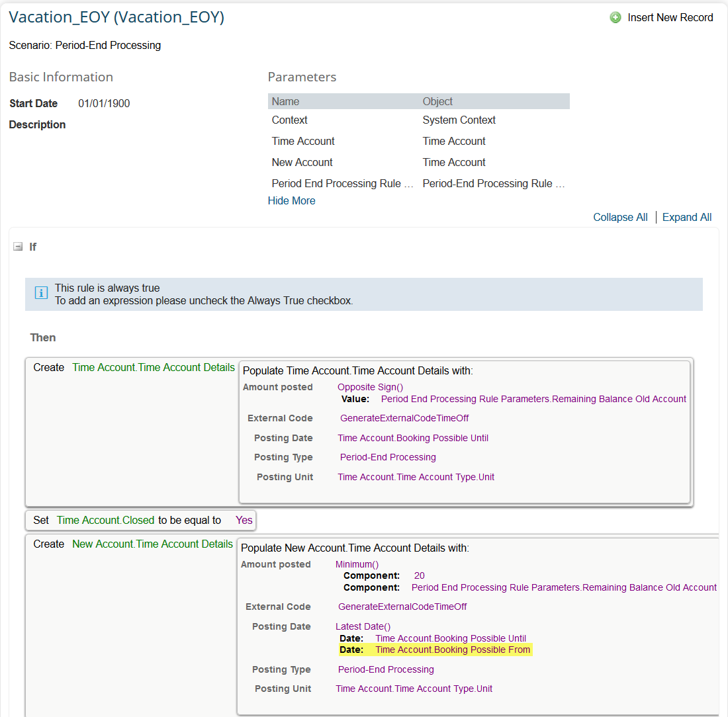Click the Description field label

(x=37, y=125)
